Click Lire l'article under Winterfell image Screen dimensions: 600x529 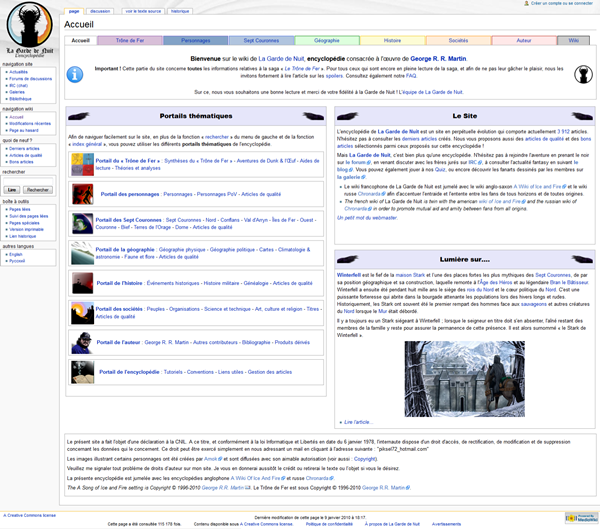tap(358, 422)
